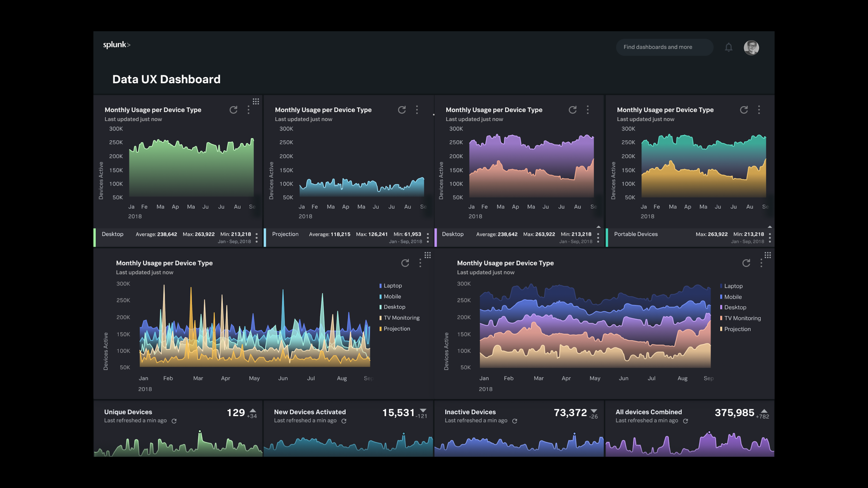Image resolution: width=868 pixels, height=488 pixels.
Task: Refresh the All devices Combined panel
Action: pyautogui.click(x=685, y=421)
